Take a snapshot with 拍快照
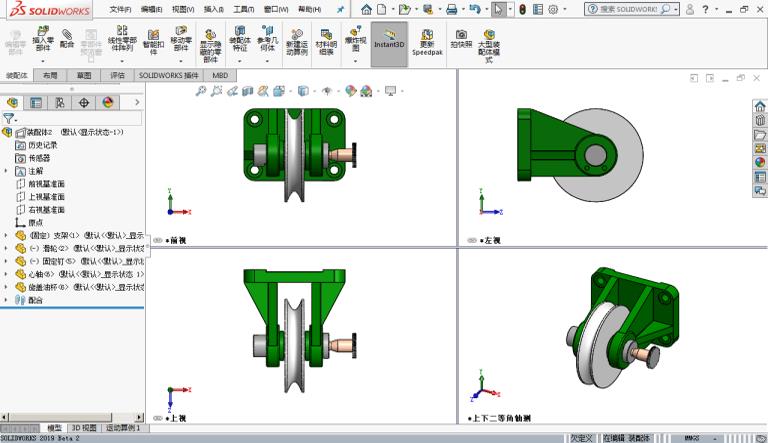 click(461, 39)
